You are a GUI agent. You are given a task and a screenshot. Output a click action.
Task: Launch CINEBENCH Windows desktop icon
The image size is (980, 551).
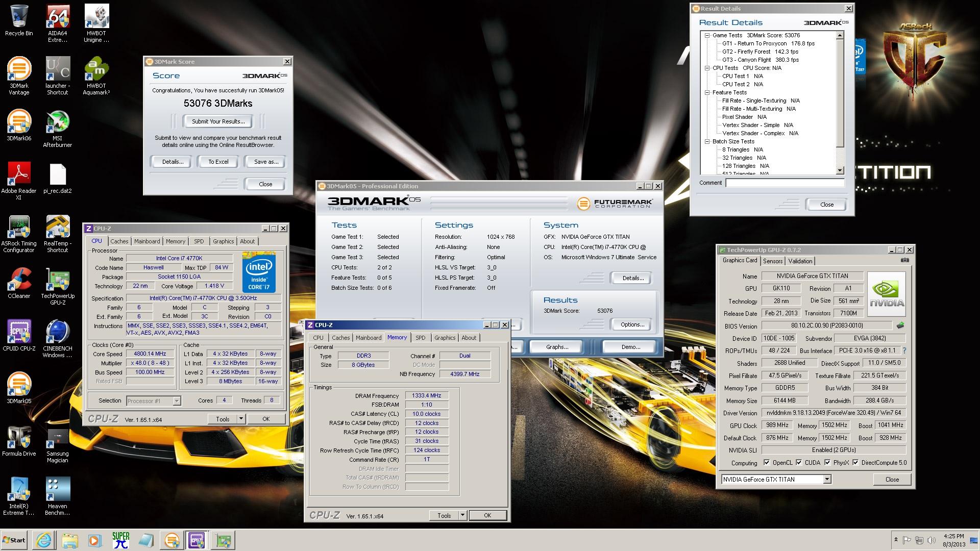coord(58,339)
